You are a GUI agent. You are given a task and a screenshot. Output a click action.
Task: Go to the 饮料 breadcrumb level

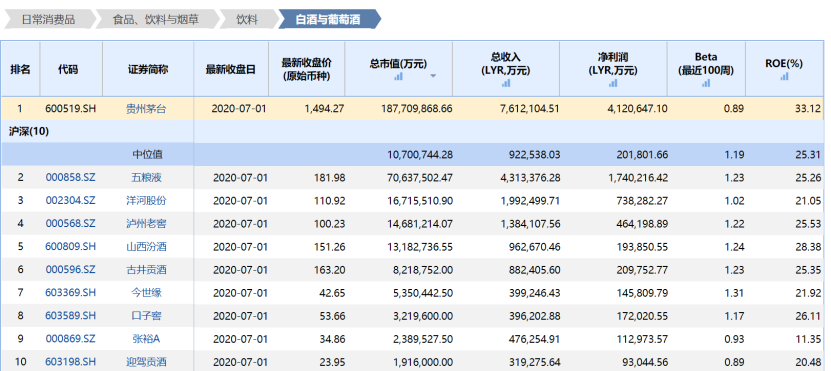pos(247,20)
